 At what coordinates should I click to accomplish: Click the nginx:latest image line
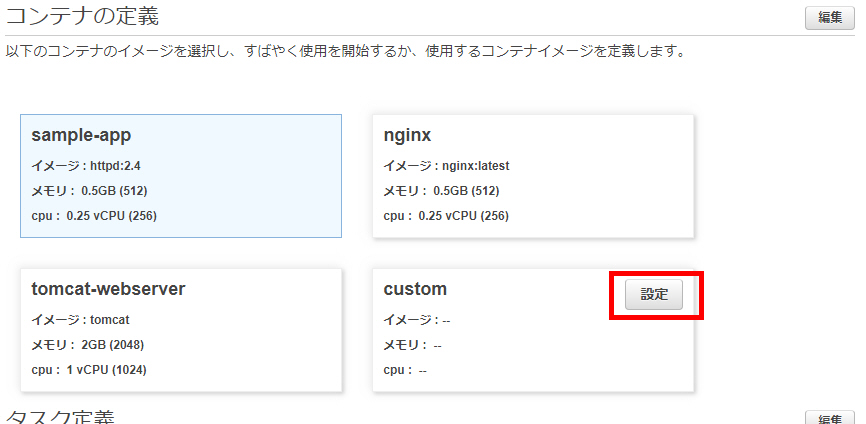pyautogui.click(x=446, y=166)
